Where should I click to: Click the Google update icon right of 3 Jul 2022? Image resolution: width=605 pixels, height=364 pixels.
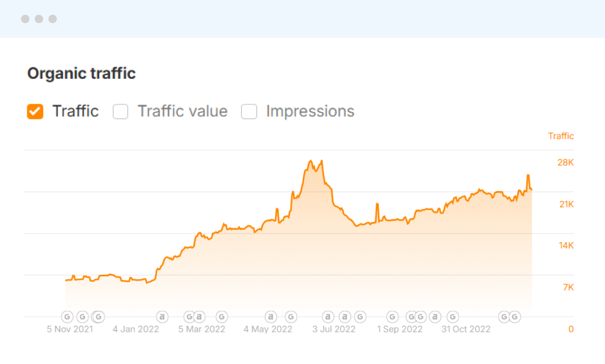coord(360,317)
